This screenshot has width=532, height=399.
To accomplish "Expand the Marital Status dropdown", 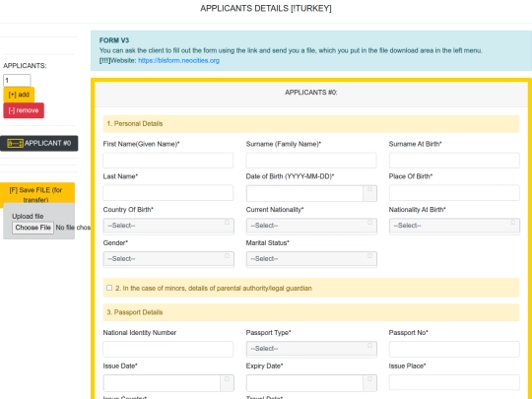I will pos(311,259).
